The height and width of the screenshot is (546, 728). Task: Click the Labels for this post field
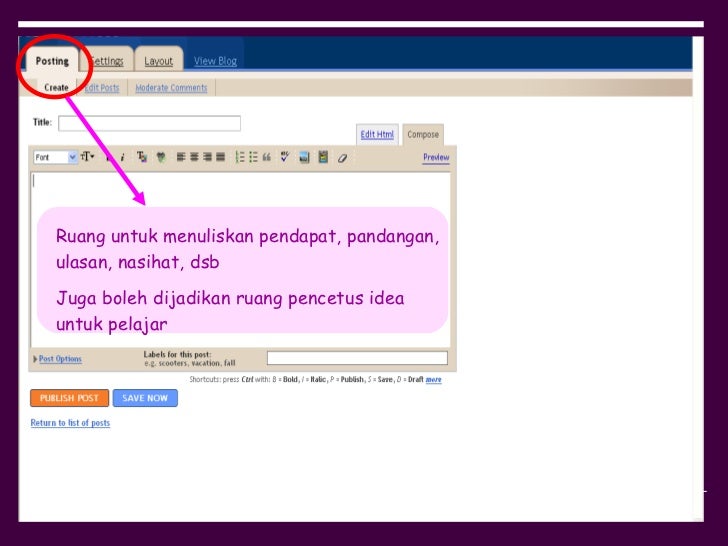[357, 358]
